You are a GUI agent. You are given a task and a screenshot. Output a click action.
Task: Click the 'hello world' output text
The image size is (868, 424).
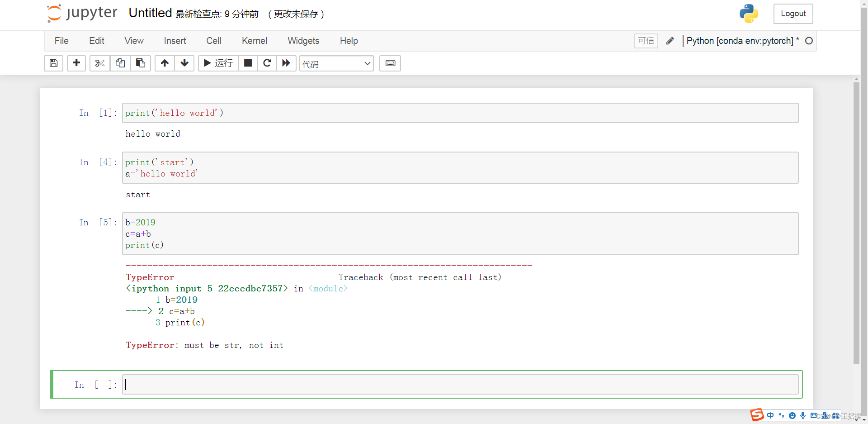[153, 134]
